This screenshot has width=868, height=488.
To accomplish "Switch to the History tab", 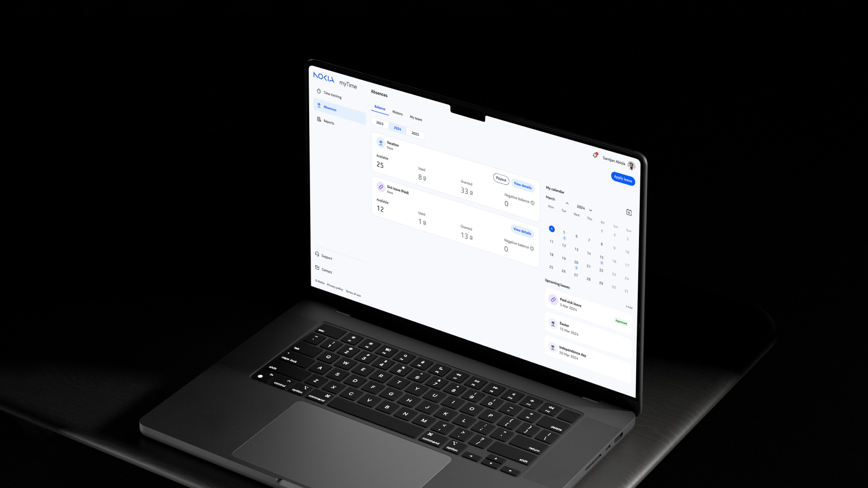I will tap(397, 113).
